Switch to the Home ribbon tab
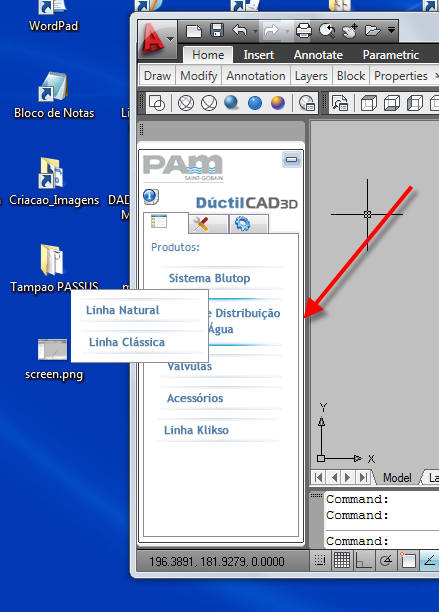Viewport: 439px width, 612px height. (208, 55)
